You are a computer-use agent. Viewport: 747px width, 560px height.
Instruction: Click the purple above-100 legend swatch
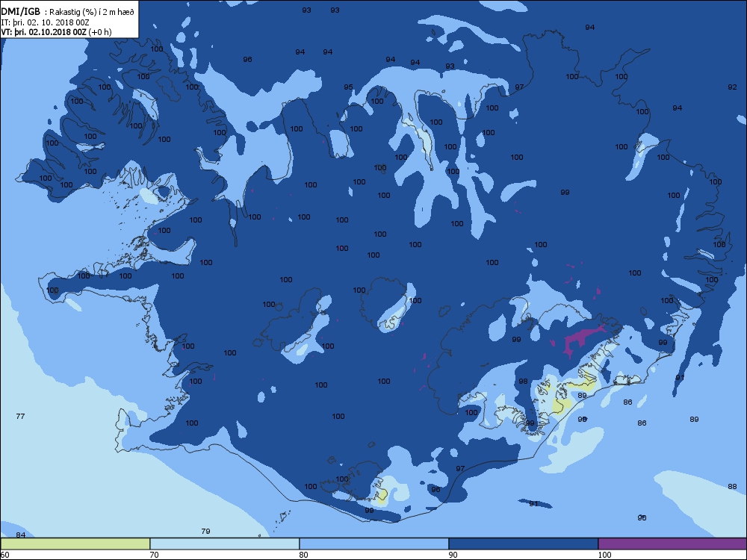(672, 544)
